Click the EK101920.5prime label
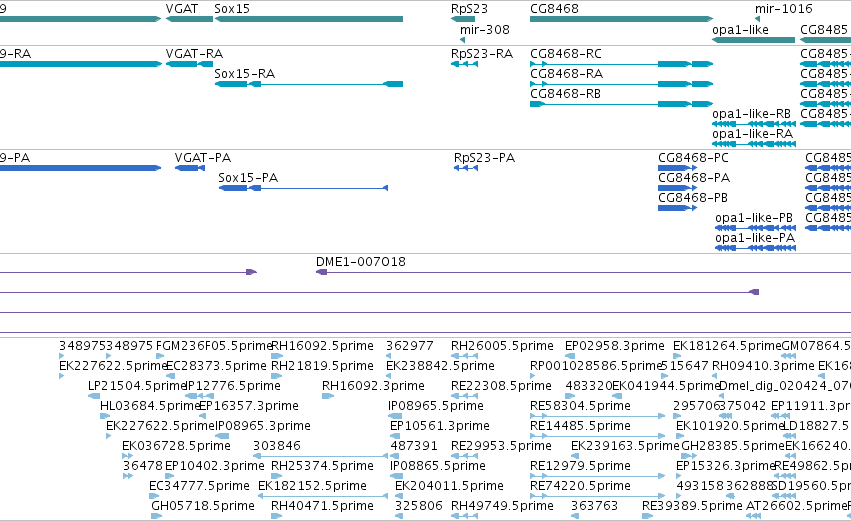 tap(730, 427)
